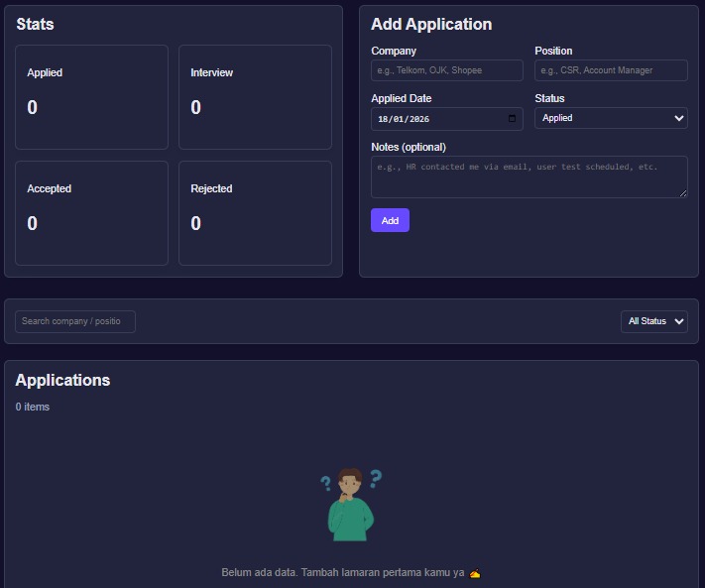Open the Status dropdown showing Applied

point(611,118)
